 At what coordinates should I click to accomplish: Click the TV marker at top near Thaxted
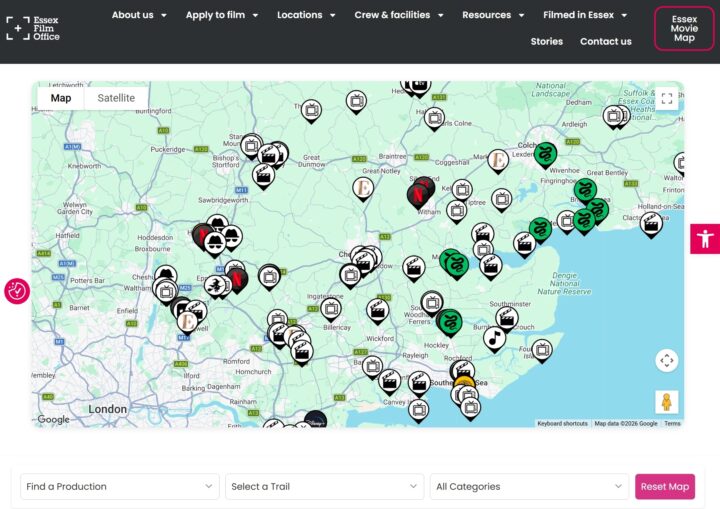coord(311,111)
